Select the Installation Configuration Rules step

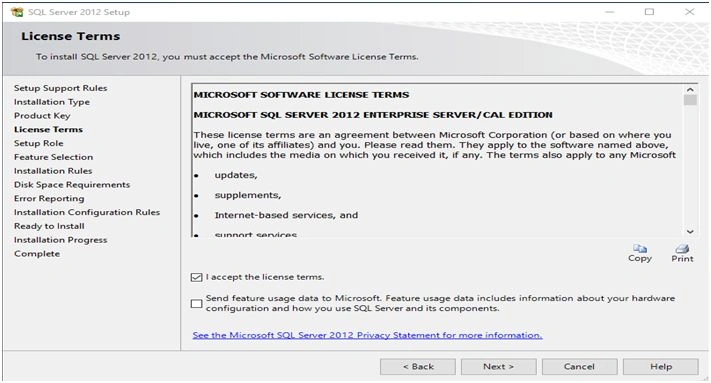pos(87,212)
